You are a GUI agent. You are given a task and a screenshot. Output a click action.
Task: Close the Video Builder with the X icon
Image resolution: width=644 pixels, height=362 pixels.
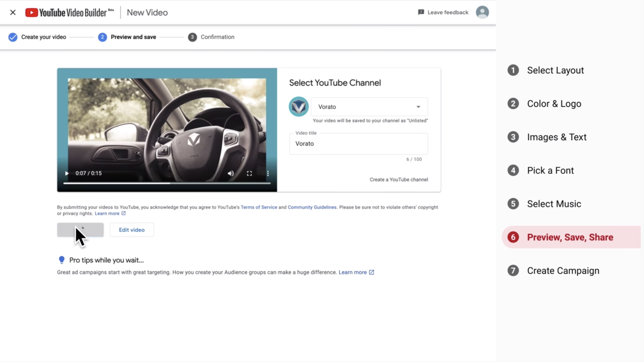point(13,13)
